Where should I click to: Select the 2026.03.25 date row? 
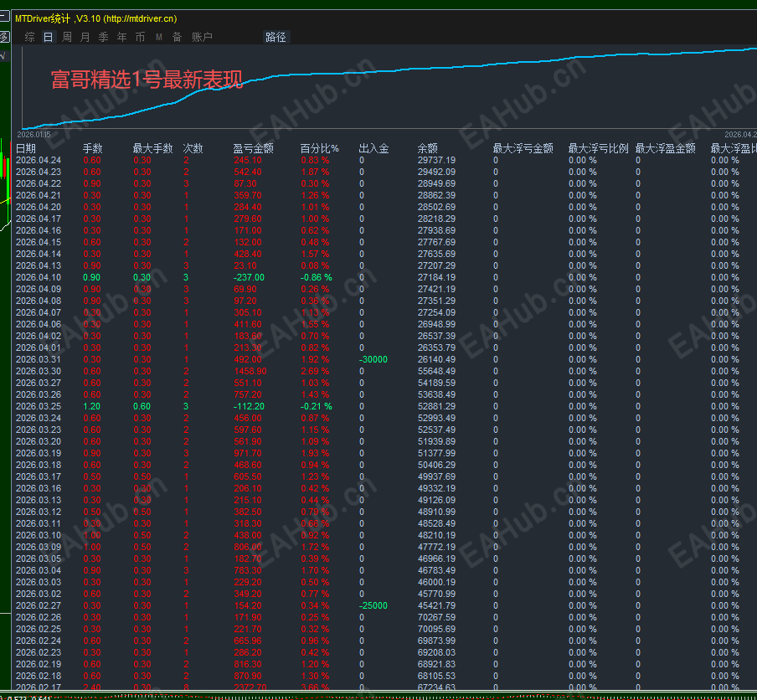(x=39, y=406)
